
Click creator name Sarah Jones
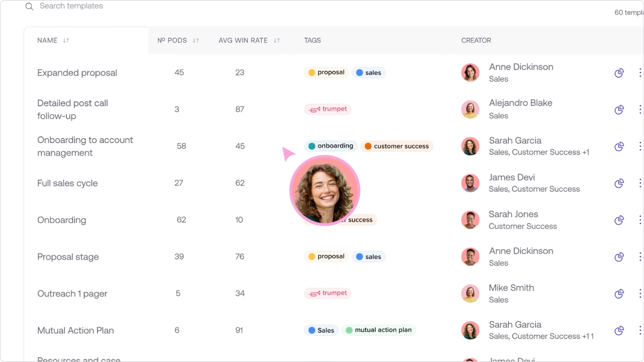coord(513,214)
